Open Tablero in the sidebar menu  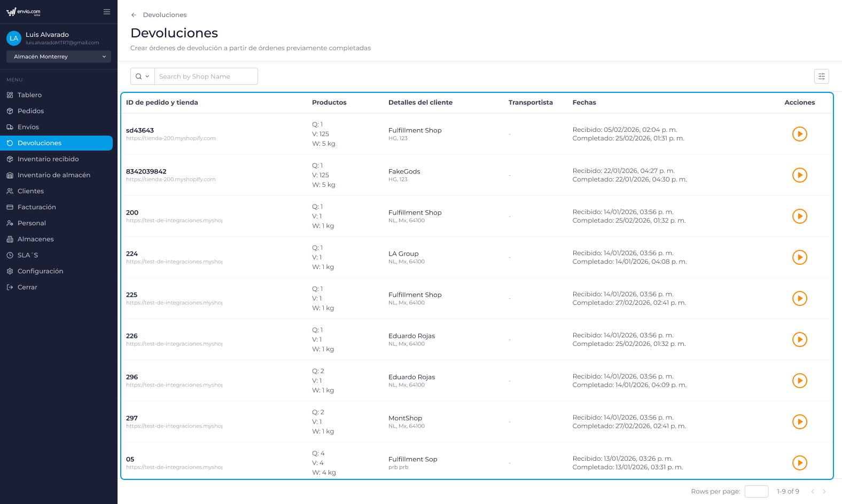[x=29, y=95]
